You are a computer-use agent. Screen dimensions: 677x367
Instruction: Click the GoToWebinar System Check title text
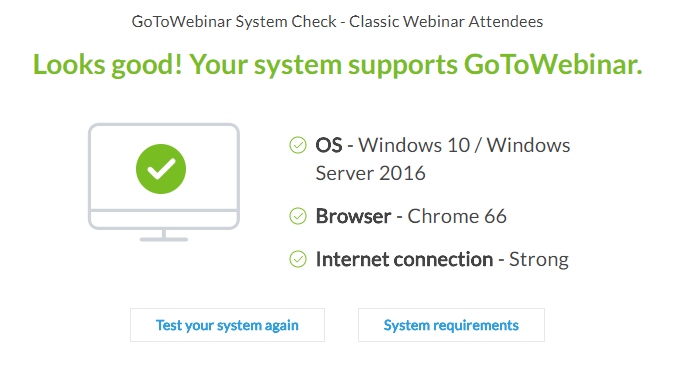point(234,22)
